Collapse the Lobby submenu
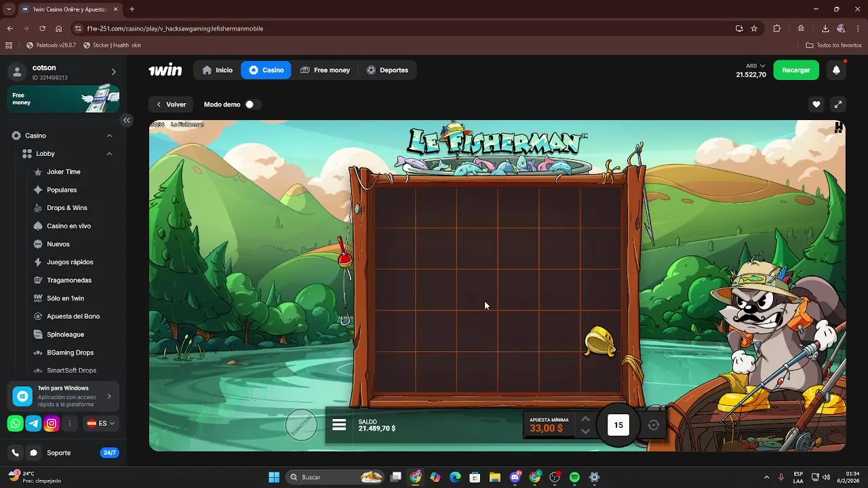 coord(109,154)
